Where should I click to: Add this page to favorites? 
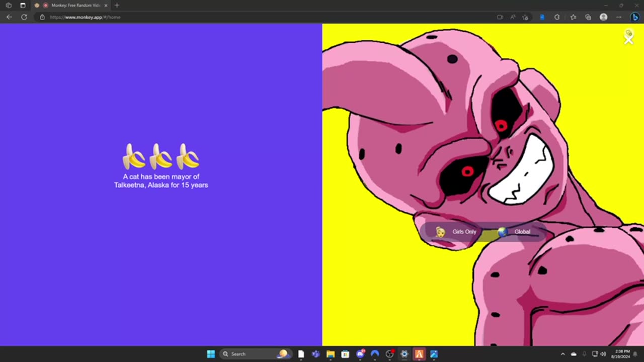click(x=525, y=17)
